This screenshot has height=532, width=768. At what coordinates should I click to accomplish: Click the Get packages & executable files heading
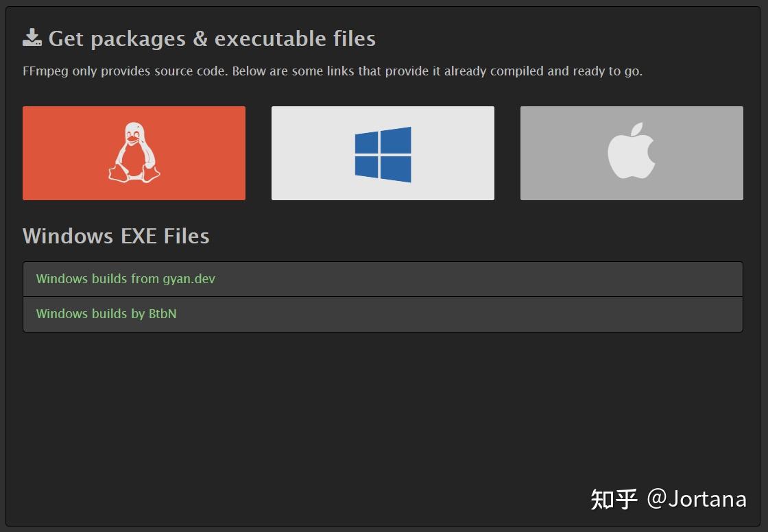pos(212,38)
